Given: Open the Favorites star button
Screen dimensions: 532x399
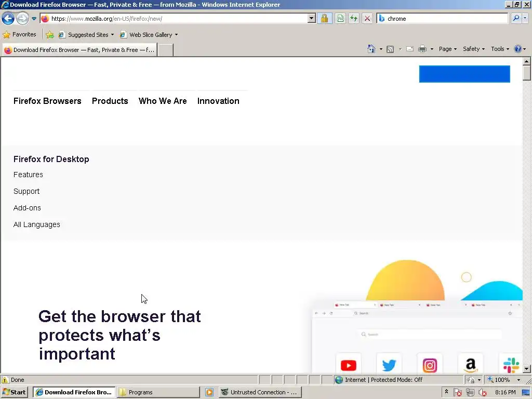Looking at the screenshot, I should click(19, 34).
